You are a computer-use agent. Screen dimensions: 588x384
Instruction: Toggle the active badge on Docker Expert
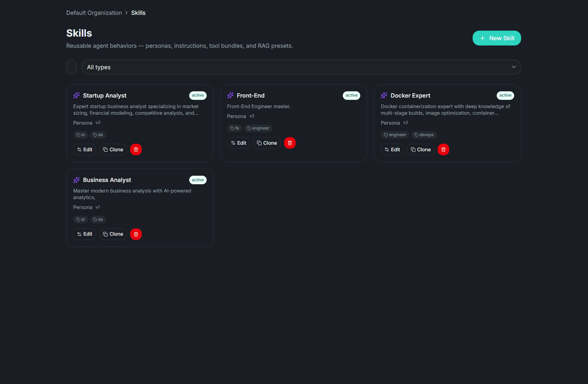[505, 95]
